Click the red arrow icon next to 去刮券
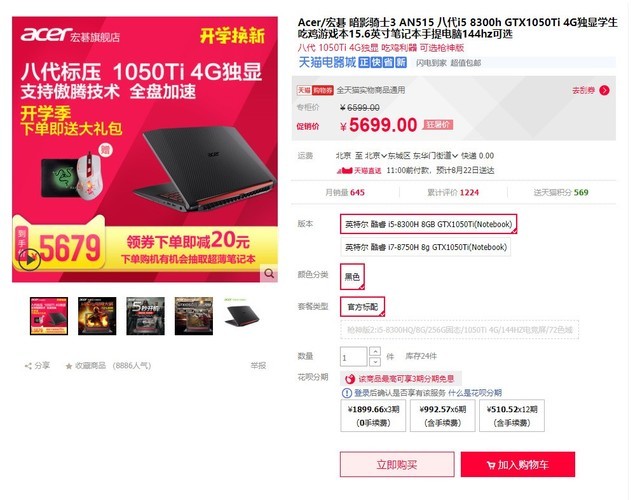Screen dimensions: 640x500 [604, 90]
